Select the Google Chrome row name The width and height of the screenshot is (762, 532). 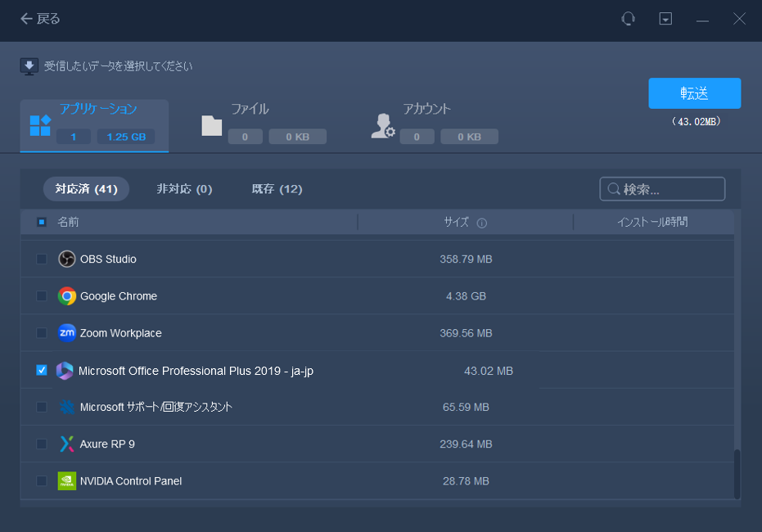coord(119,296)
